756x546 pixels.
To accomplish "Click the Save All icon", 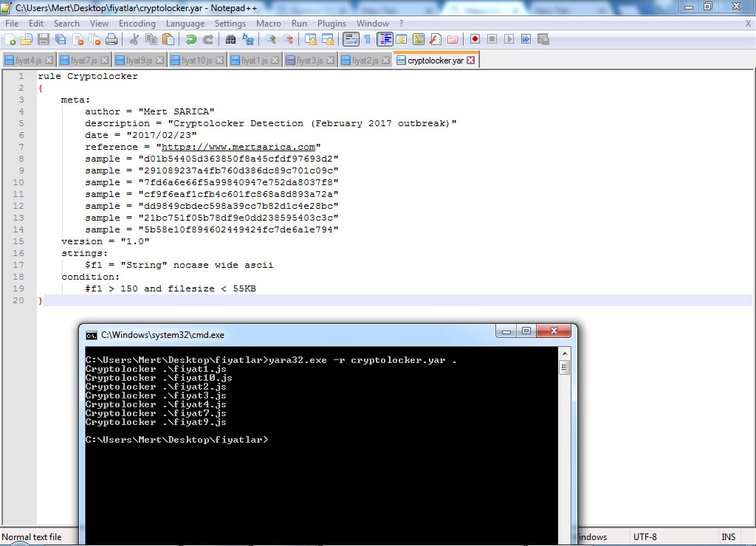I will [x=61, y=40].
